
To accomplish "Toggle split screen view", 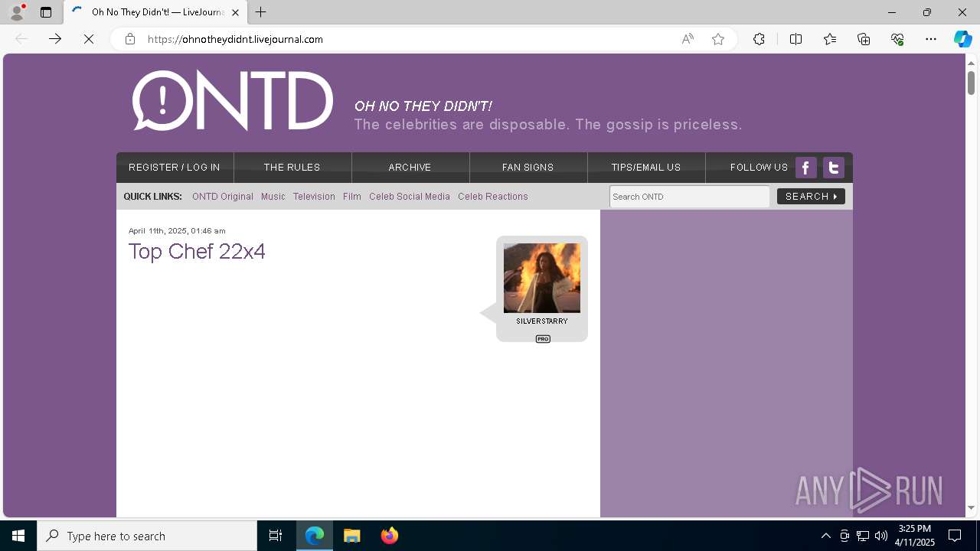I will (x=795, y=39).
